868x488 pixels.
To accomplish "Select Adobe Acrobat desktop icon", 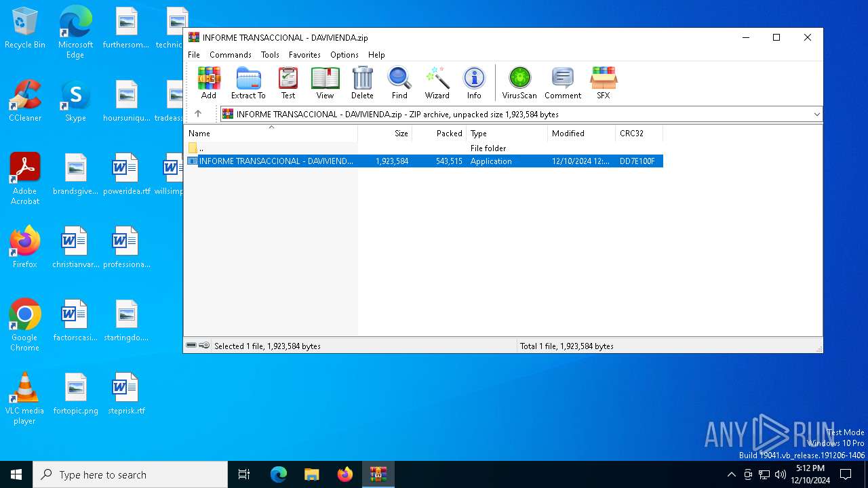I will pyautogui.click(x=25, y=179).
